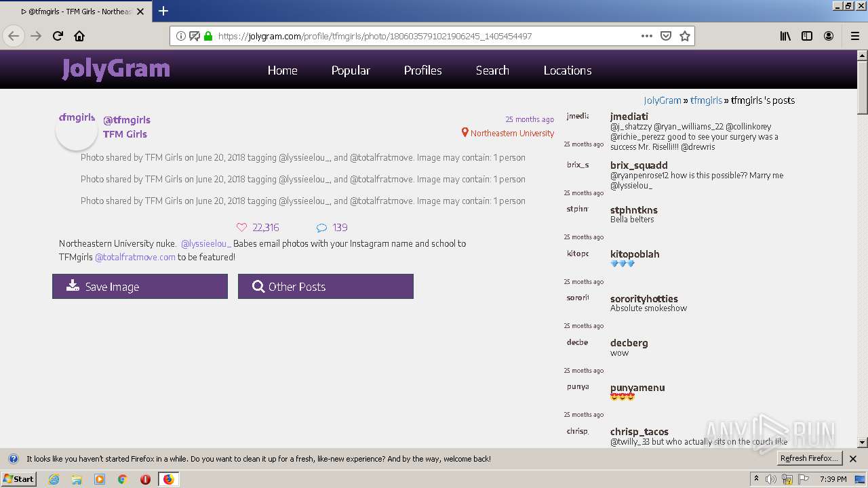Screen dimensions: 868x488
Task: Open commenter chrisp_tacos profile
Action: tap(639, 432)
